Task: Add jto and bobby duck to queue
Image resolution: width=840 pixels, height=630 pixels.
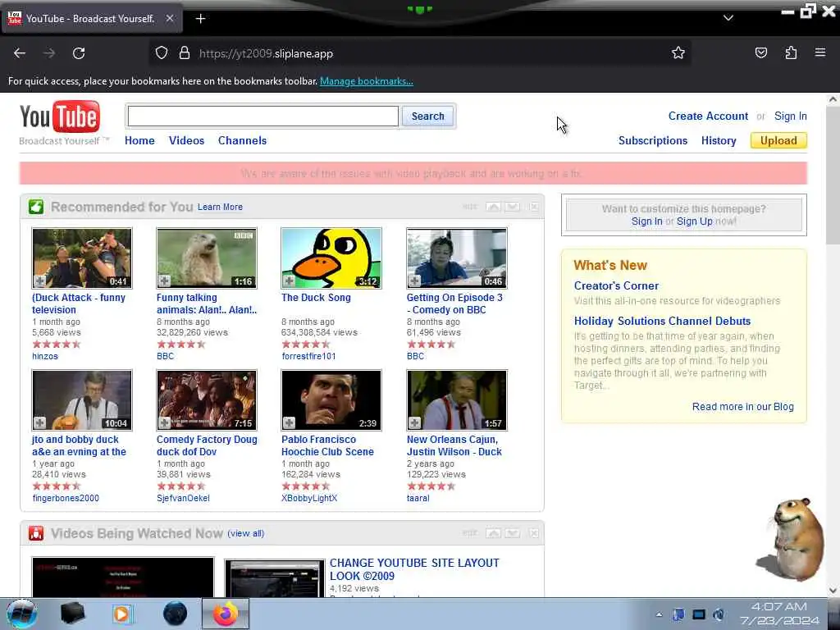Action: click(x=39, y=422)
